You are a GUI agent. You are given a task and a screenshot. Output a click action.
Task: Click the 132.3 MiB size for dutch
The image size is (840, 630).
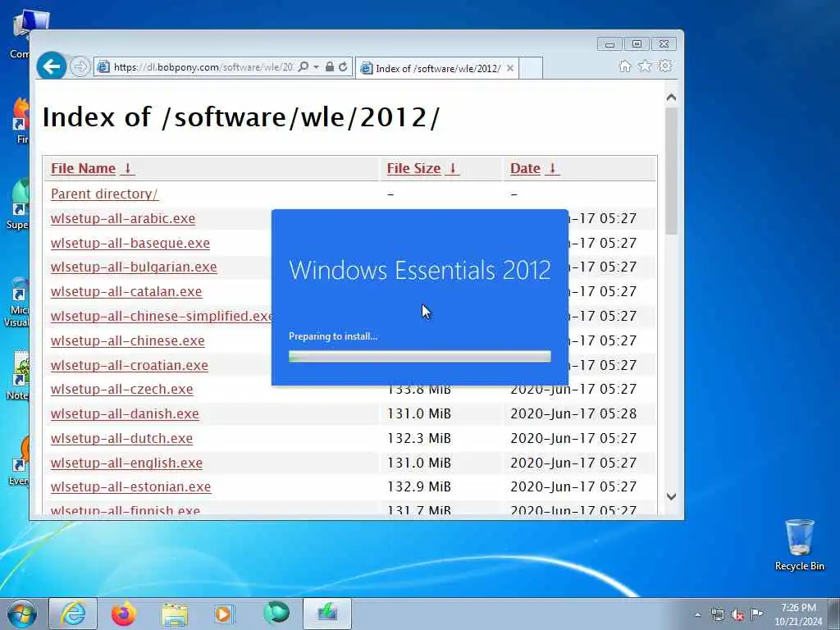(x=419, y=439)
